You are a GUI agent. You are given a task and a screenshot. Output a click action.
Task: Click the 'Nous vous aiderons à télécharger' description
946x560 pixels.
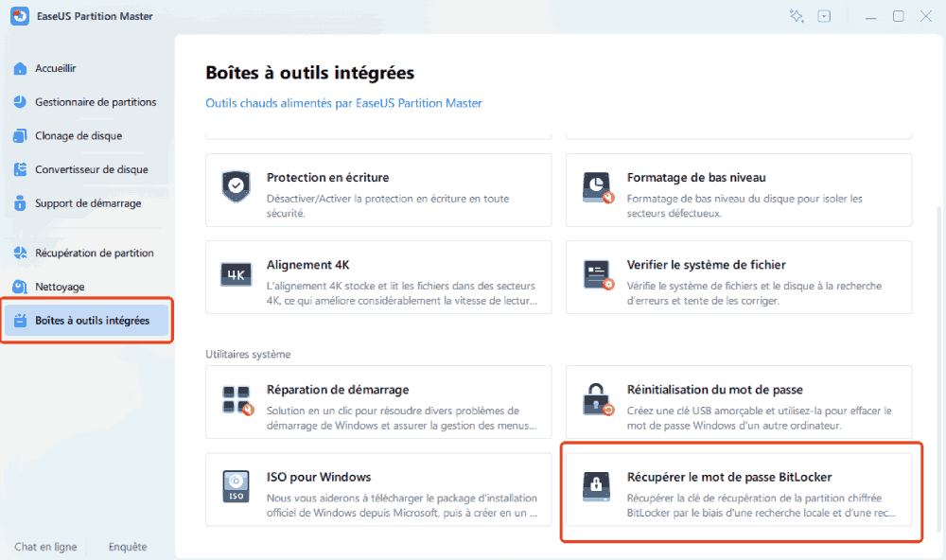pos(402,505)
